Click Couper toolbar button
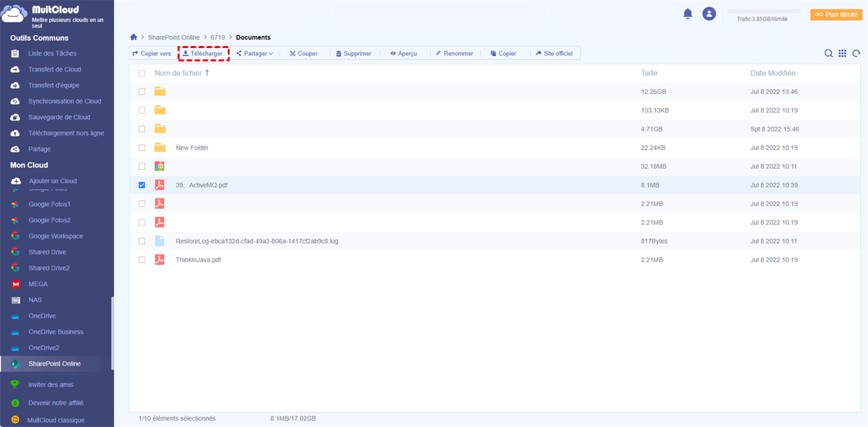868x427 pixels. (x=304, y=53)
